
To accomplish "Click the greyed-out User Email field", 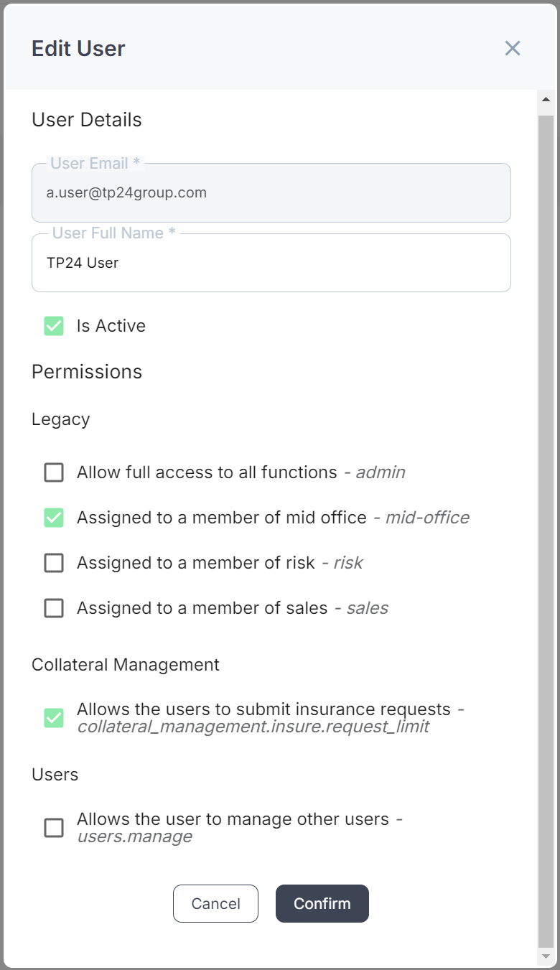I will 271,192.
